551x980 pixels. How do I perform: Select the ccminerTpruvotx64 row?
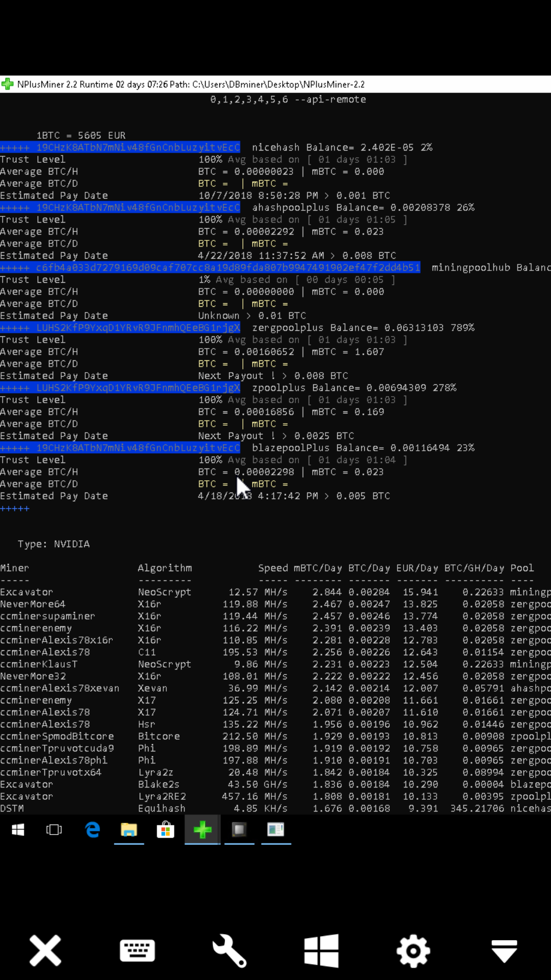(275, 772)
